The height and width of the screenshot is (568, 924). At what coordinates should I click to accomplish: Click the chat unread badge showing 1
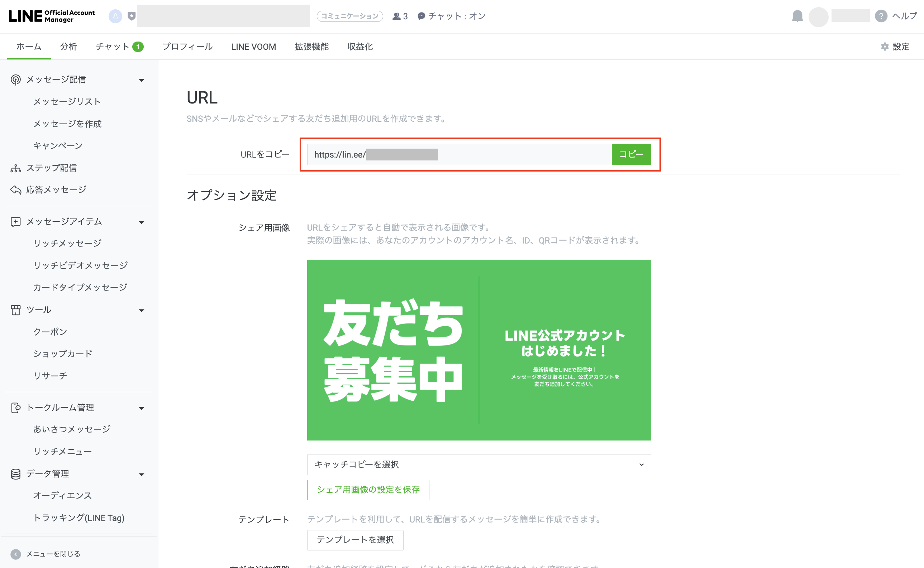pyautogui.click(x=138, y=47)
